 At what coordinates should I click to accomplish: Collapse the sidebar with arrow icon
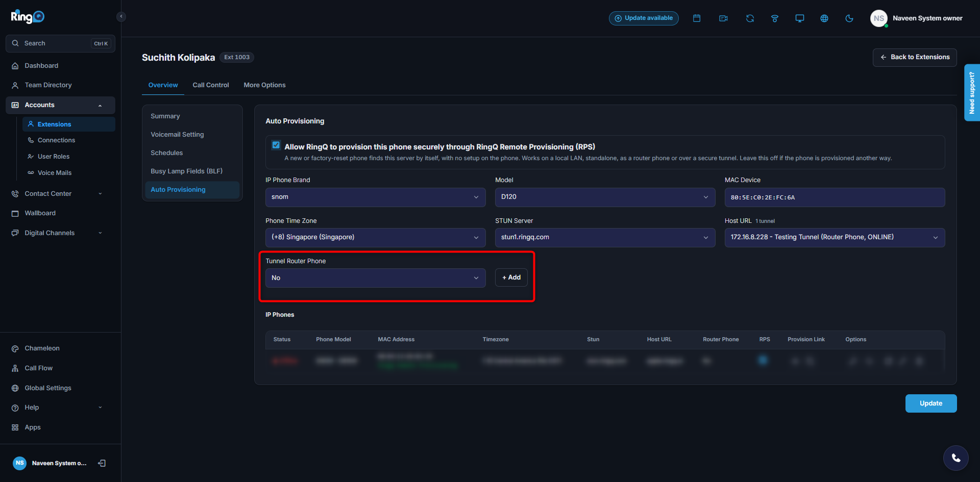pyautogui.click(x=121, y=16)
